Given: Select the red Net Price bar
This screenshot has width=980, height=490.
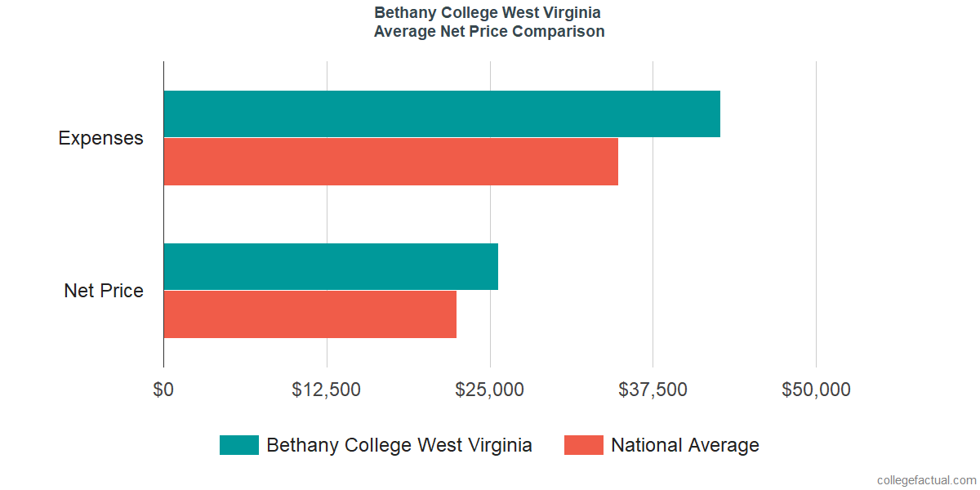Looking at the screenshot, I should [310, 314].
